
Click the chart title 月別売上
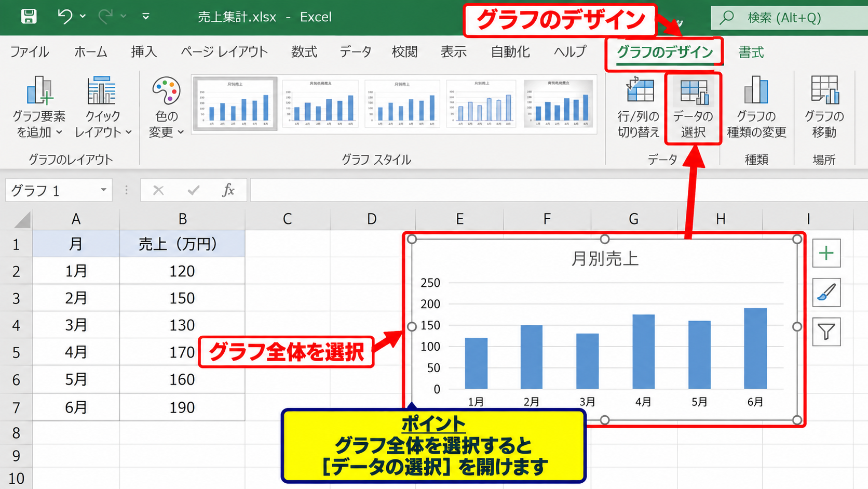pos(605,258)
